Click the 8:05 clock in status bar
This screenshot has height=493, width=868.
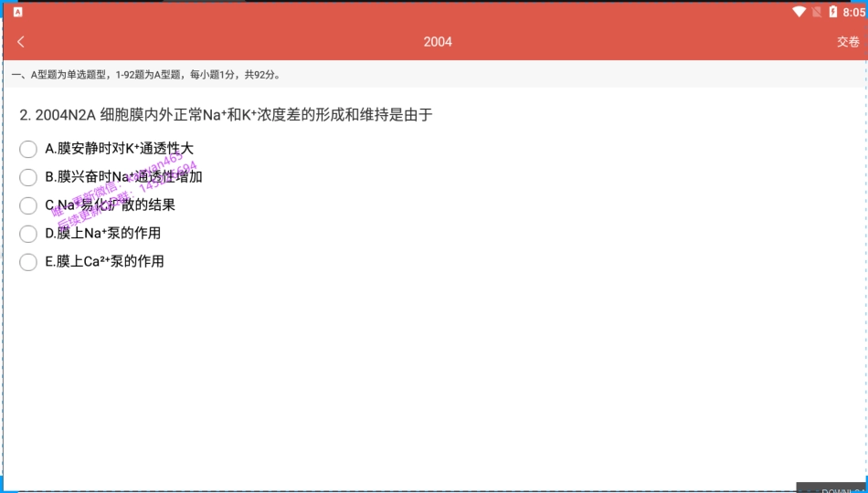[853, 12]
